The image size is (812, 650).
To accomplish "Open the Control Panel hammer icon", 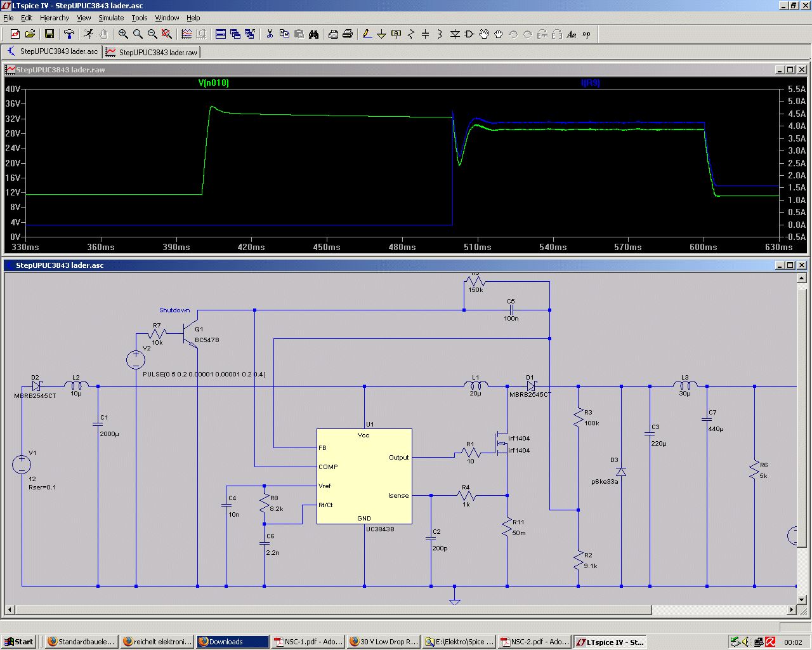I will [x=69, y=34].
